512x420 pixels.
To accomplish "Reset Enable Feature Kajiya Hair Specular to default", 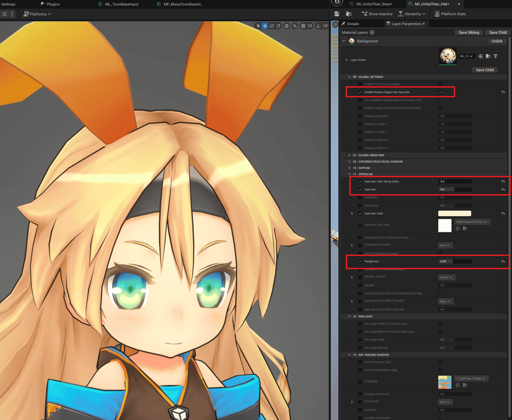I will pos(503,92).
